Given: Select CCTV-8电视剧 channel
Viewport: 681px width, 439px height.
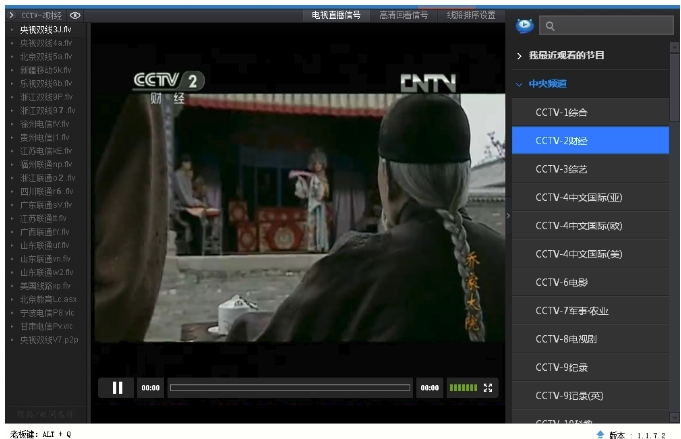Looking at the screenshot, I should tap(590, 339).
